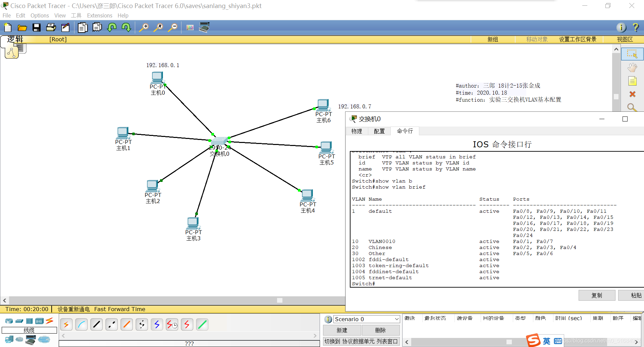The height and width of the screenshot is (347, 644).
Task: Open the Options menu
Action: pos(40,15)
